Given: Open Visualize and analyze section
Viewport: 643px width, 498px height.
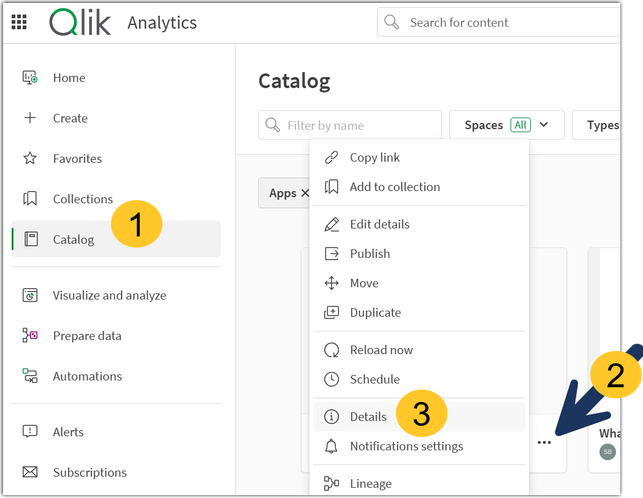Looking at the screenshot, I should [x=109, y=295].
